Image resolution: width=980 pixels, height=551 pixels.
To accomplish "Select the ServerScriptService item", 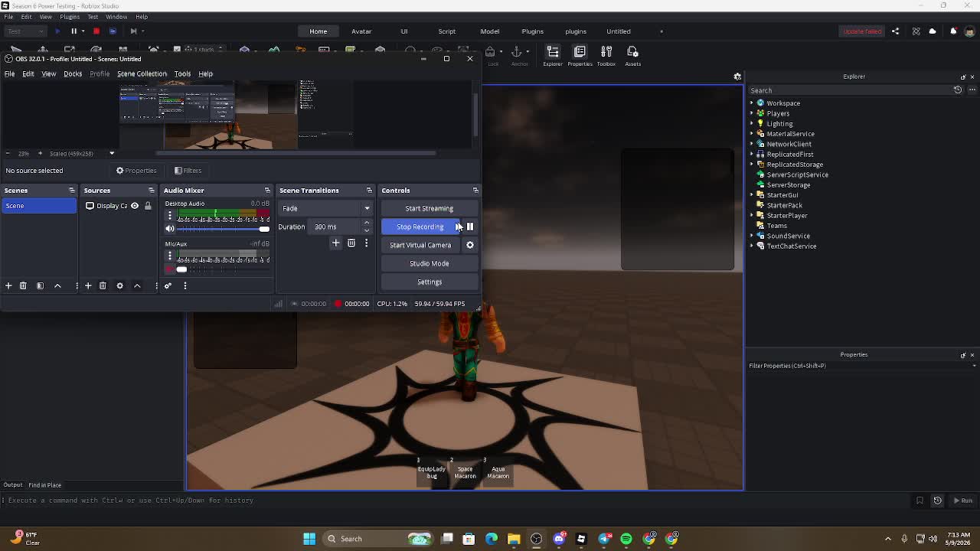I will [797, 174].
